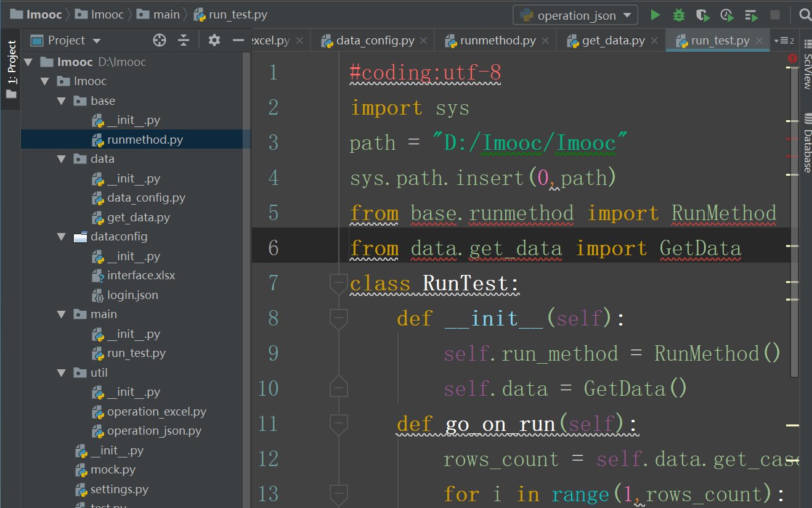Toggle the 1: Project tool window
This screenshot has width=812, height=508.
tap(11, 69)
